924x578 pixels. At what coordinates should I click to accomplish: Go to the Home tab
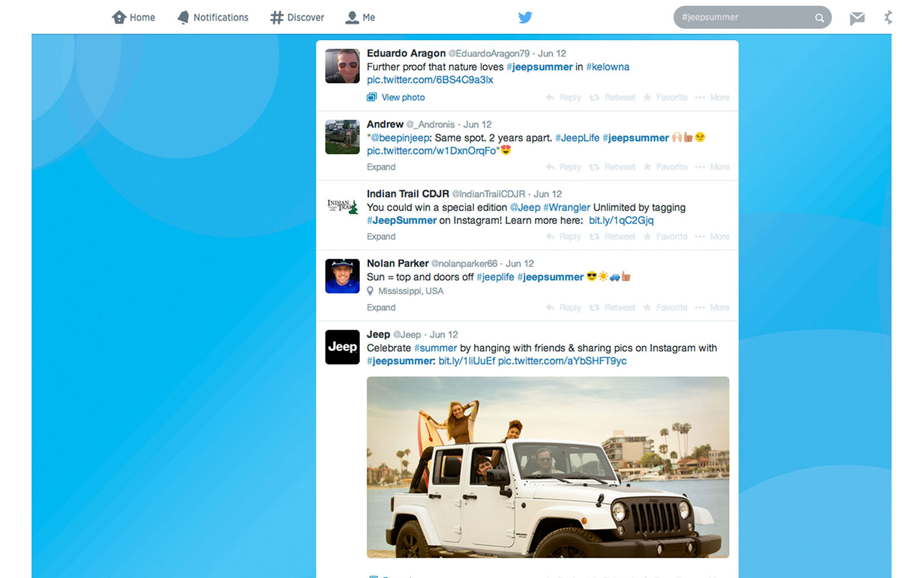[x=133, y=17]
